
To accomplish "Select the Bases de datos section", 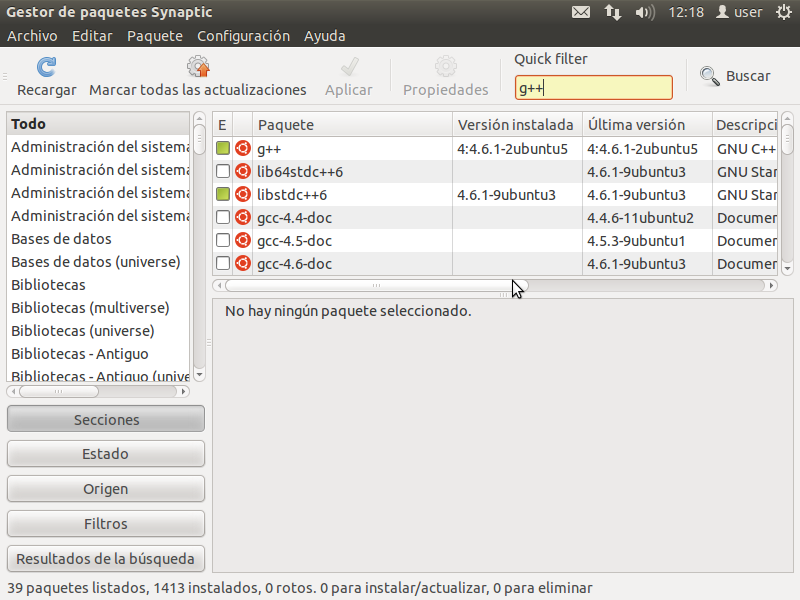I will (x=98, y=239).
